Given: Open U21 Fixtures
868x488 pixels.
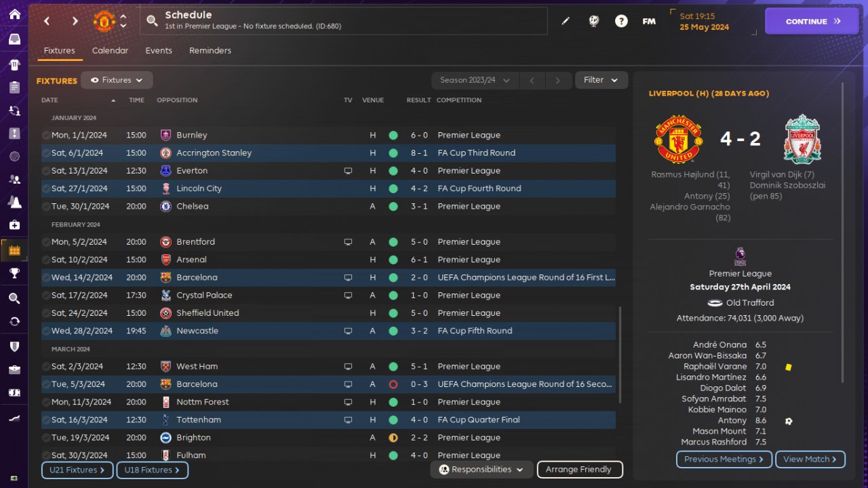Looking at the screenshot, I should (x=77, y=470).
